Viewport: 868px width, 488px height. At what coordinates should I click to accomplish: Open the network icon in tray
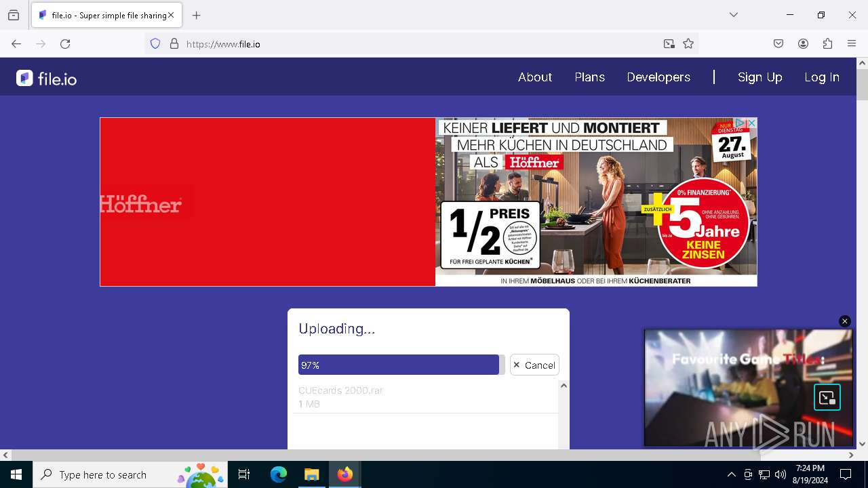(764, 474)
